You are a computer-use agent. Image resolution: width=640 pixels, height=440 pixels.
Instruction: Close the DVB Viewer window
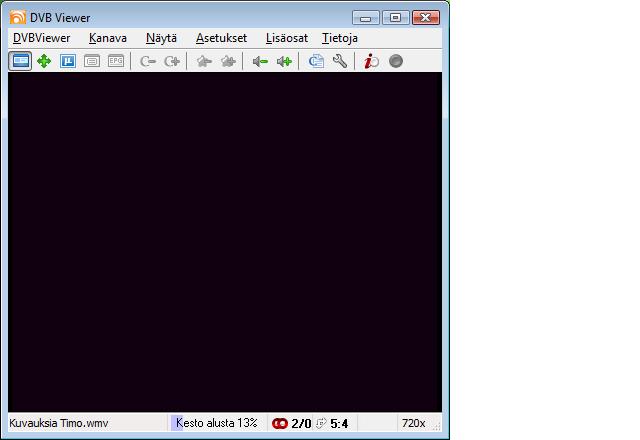[426, 18]
